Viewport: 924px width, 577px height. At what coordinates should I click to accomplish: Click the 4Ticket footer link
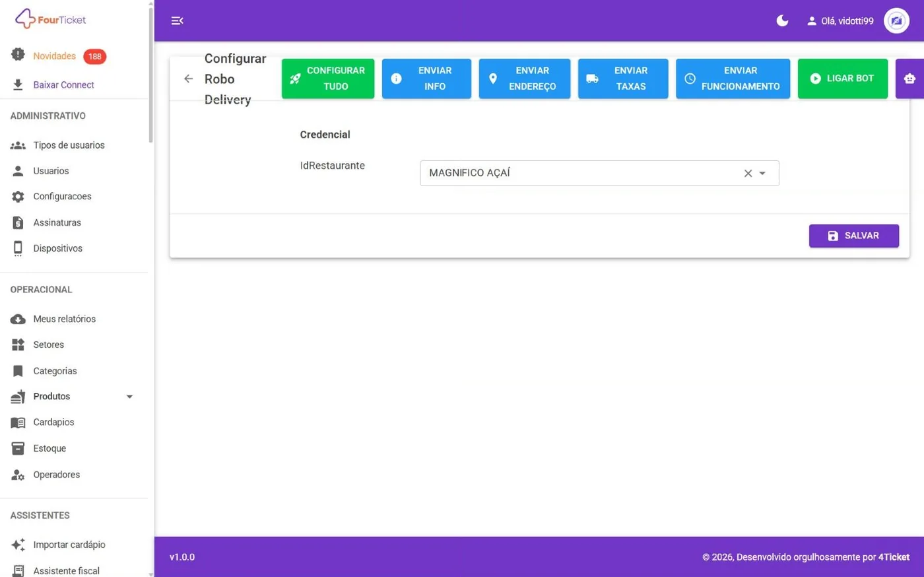pos(894,557)
